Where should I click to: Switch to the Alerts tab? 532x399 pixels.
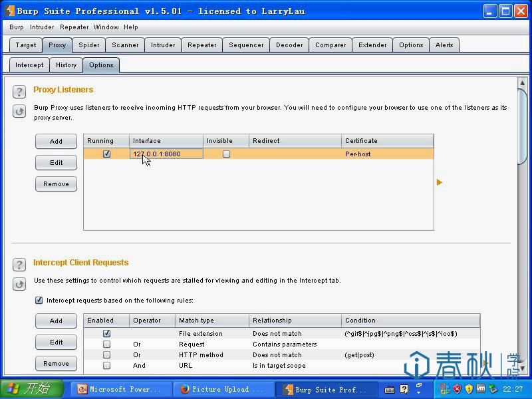[444, 45]
